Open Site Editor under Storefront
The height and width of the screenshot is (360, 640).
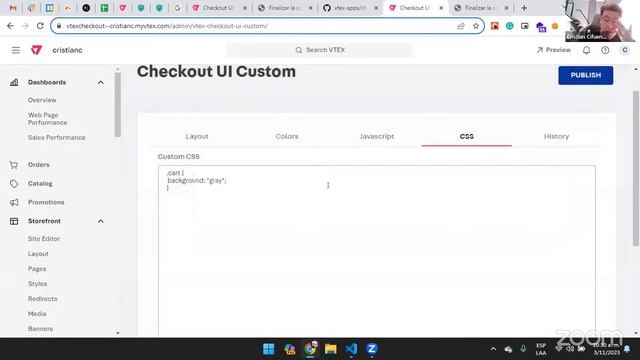tap(44, 239)
